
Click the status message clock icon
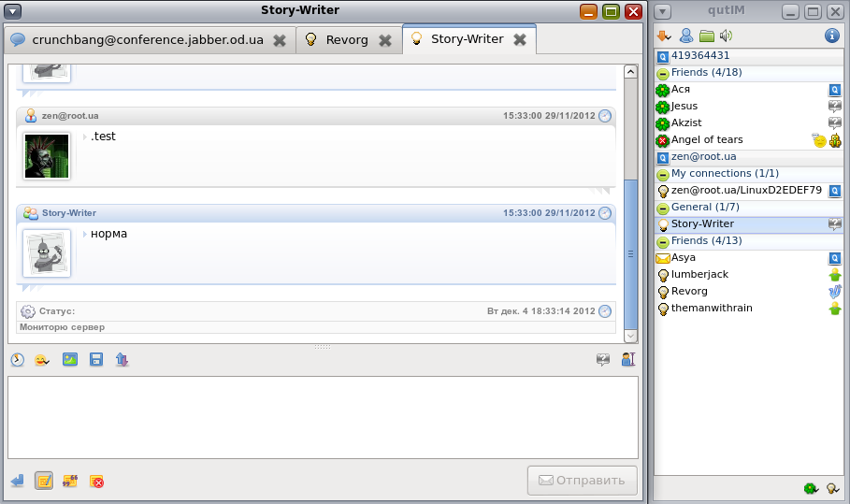click(605, 311)
